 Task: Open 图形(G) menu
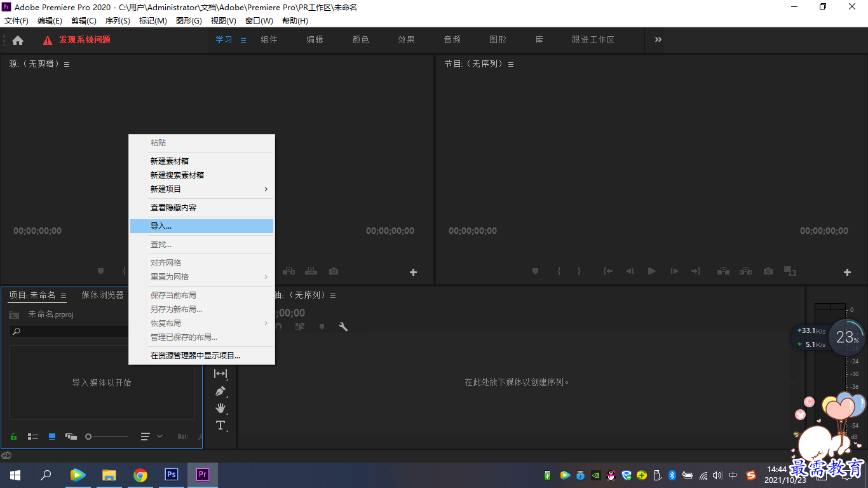[x=189, y=21]
